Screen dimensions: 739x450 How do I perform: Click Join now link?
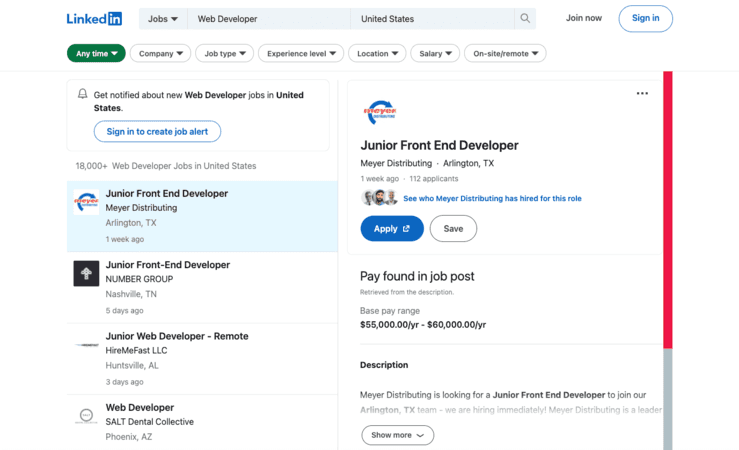click(583, 18)
